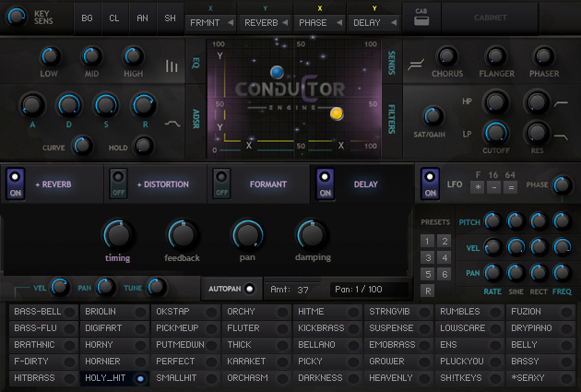581x392 pixels.
Task: Select the BG tab
Action: click(x=87, y=18)
